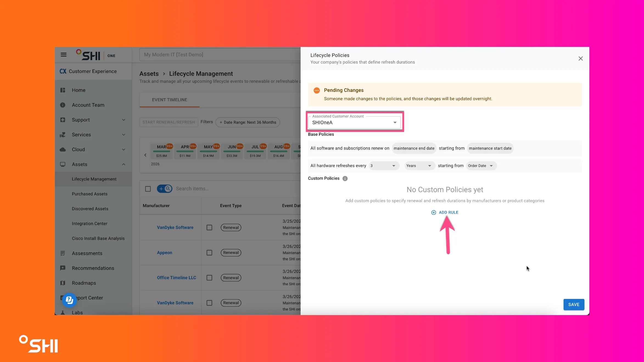The height and width of the screenshot is (362, 644).
Task: Switch to Event Timeline tab
Action: pos(170,100)
